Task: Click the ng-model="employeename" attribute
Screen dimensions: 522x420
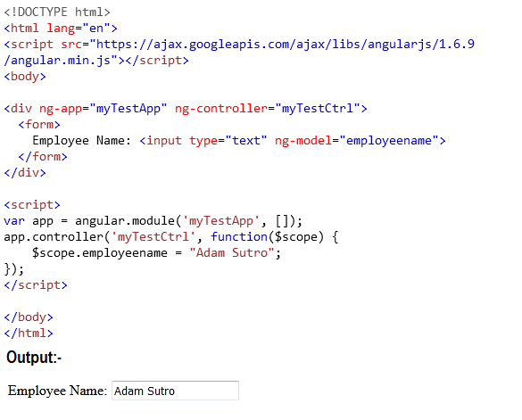Action: [357, 140]
